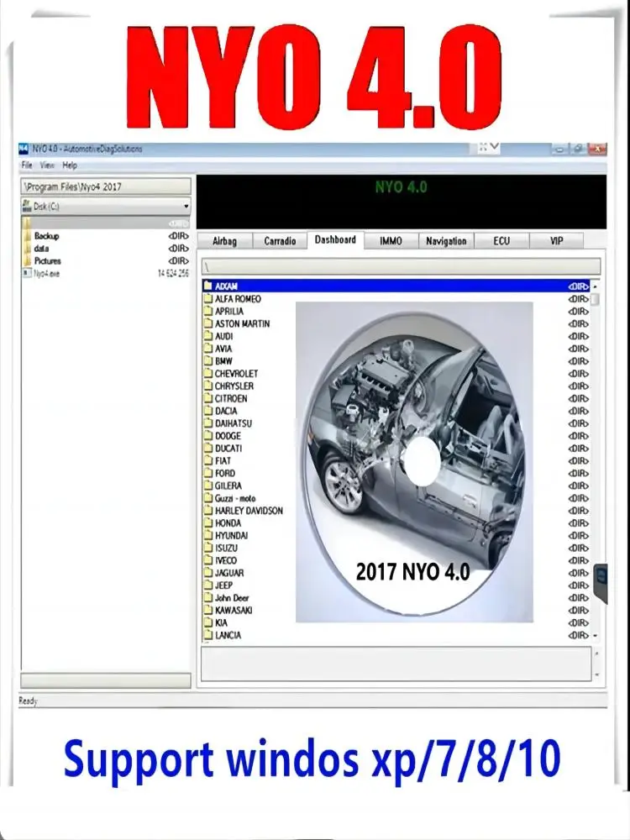Click the AIXAM folder icon
Image resolution: width=630 pixels, height=840 pixels.
pyautogui.click(x=208, y=286)
